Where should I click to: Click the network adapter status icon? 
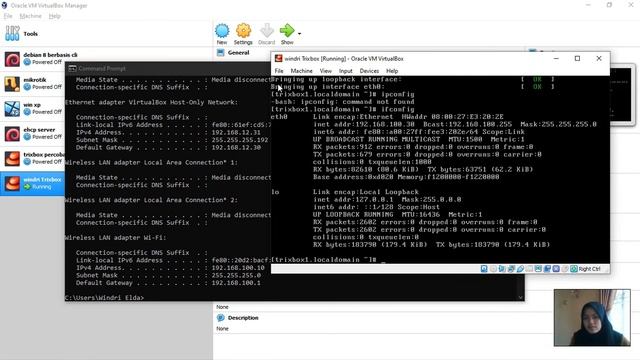tap(511, 269)
